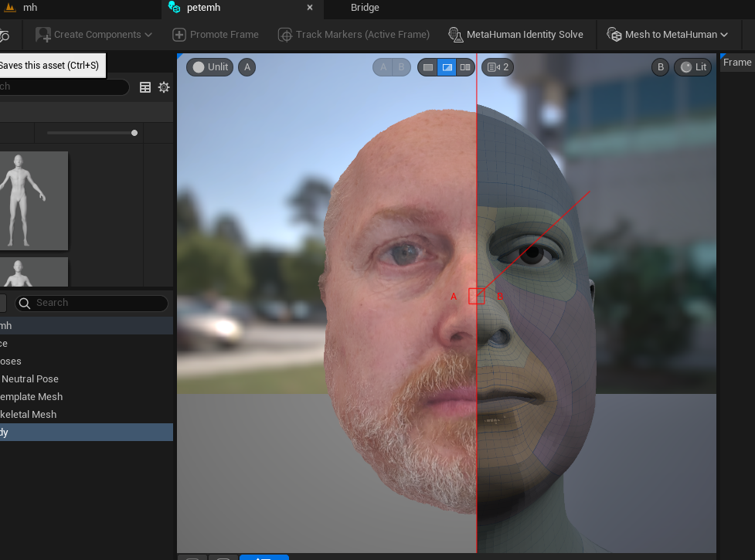The image size is (755, 560).
Task: Open the camera speed 2 control
Action: tap(498, 67)
